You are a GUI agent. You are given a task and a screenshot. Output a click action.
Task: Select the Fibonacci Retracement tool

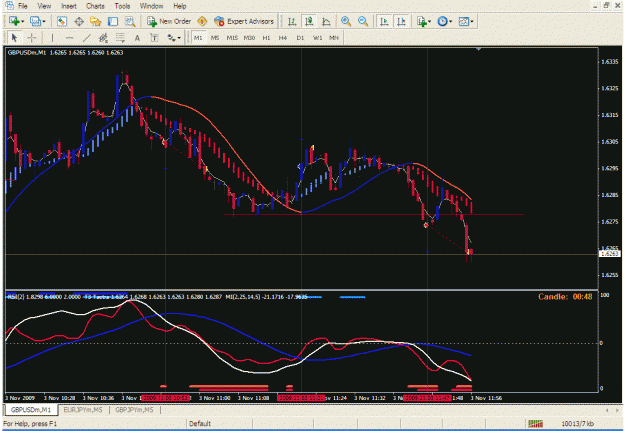[x=120, y=38]
